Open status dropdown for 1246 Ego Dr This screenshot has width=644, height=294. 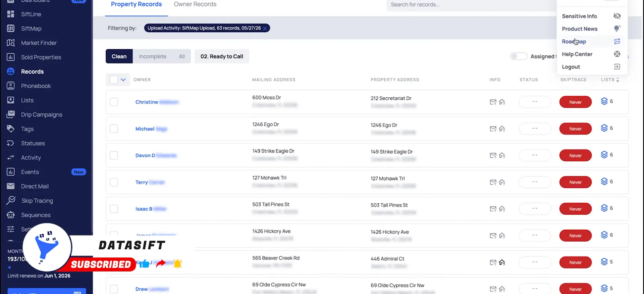tap(535, 129)
